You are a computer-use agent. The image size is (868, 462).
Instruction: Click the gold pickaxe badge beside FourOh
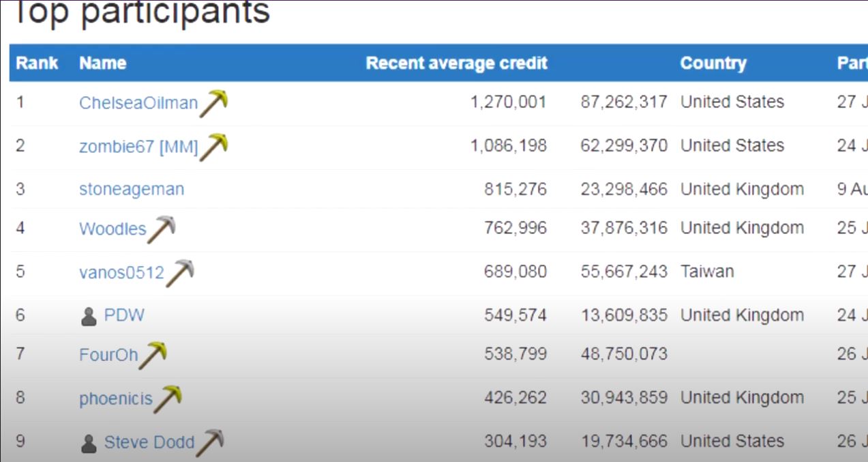coord(153,356)
